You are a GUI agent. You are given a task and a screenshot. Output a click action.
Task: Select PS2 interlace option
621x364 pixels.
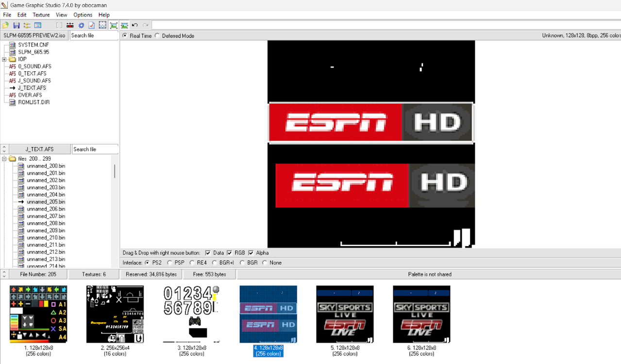tap(147, 263)
